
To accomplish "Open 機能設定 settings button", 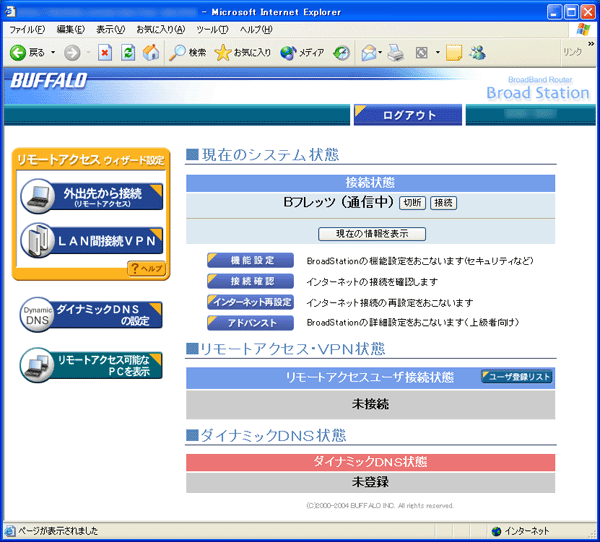I will pos(251,260).
